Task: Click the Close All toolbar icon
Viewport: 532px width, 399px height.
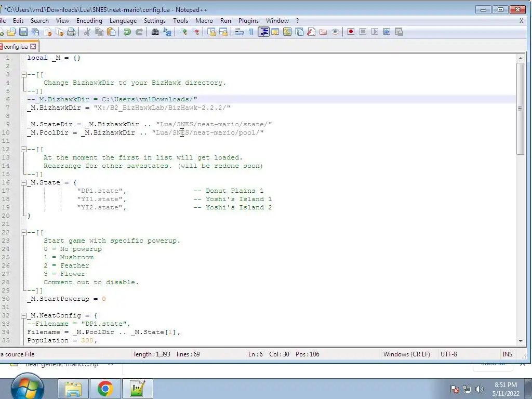Action: pos(60,32)
